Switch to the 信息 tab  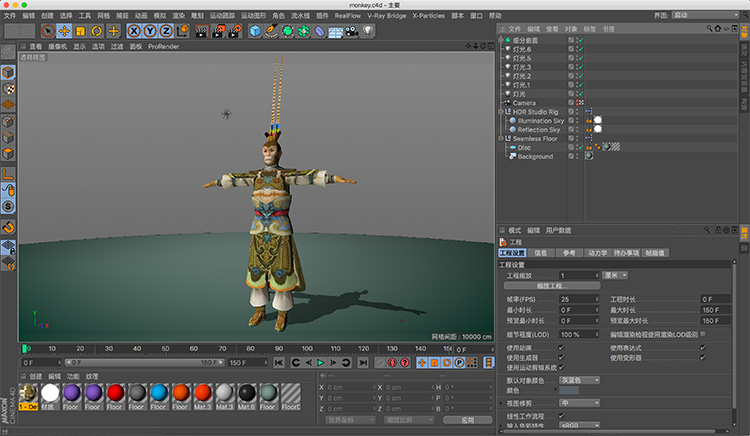point(540,253)
